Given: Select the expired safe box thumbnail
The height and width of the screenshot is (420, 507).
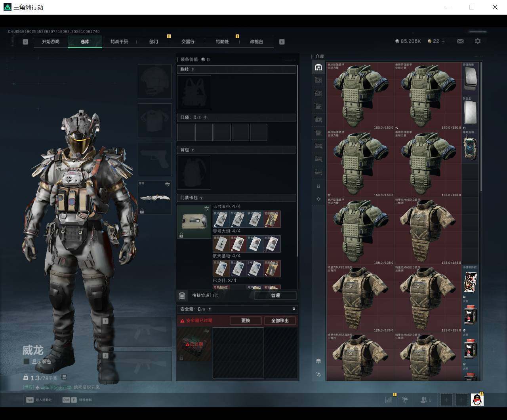Looking at the screenshot, I should click(194, 344).
